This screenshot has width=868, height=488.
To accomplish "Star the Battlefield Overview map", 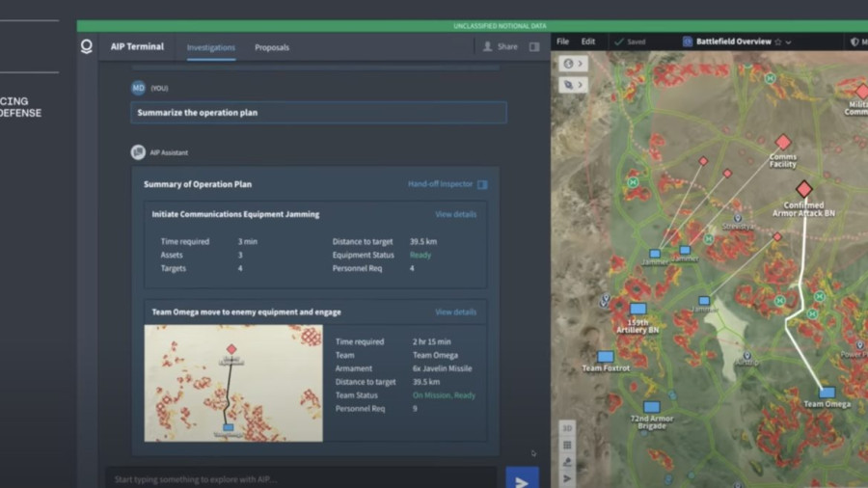I will [777, 42].
